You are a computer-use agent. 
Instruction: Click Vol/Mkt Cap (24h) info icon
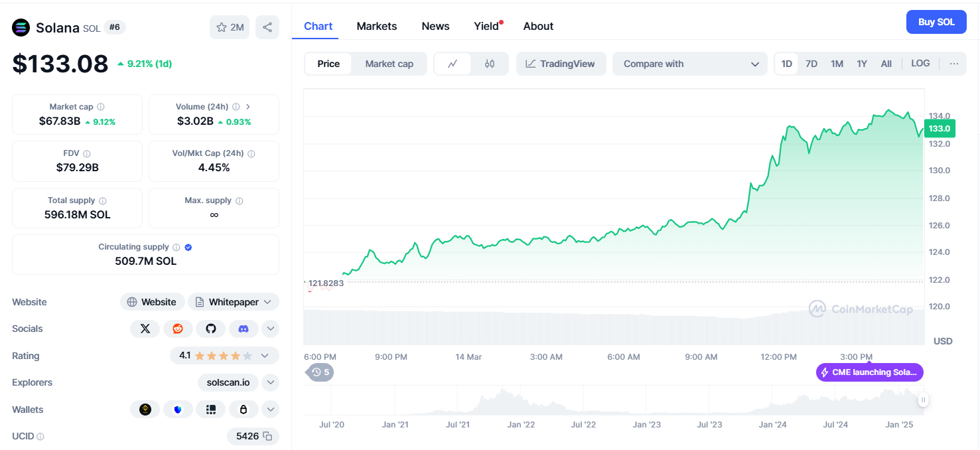pyautogui.click(x=251, y=153)
